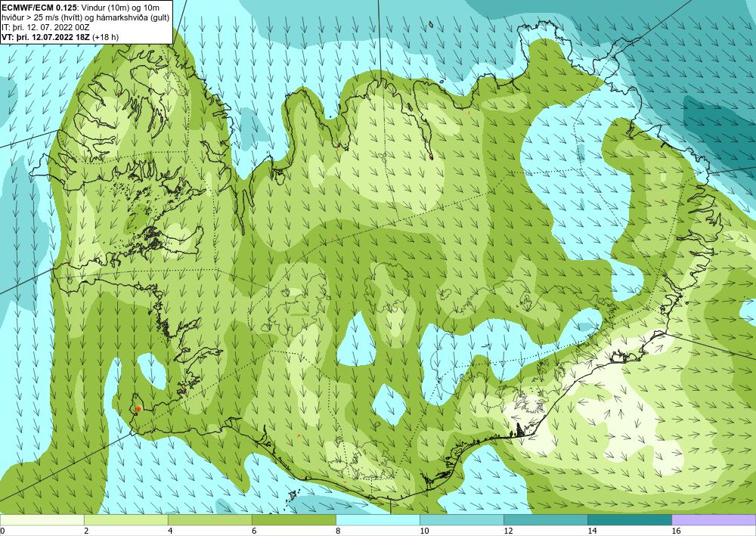Click the "ECMWF/ECM 0.125" model title text

38,8
